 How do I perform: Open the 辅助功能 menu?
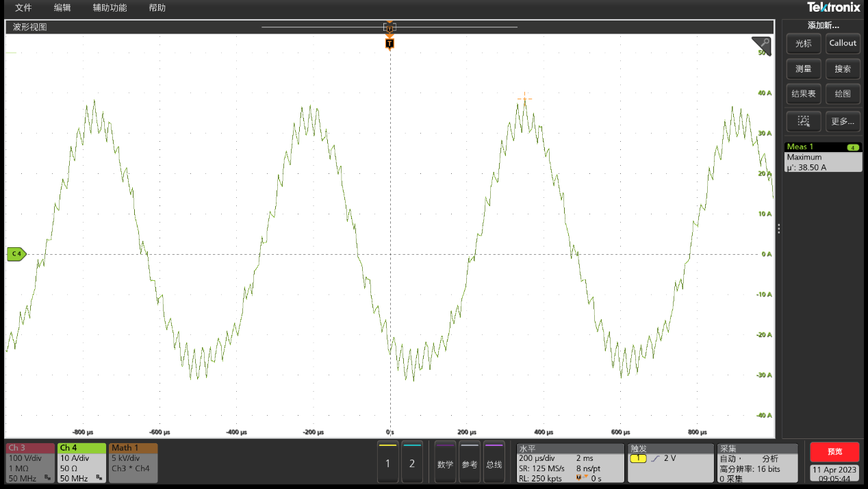click(x=110, y=8)
